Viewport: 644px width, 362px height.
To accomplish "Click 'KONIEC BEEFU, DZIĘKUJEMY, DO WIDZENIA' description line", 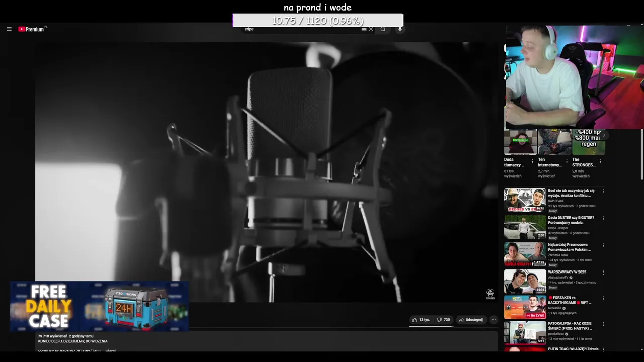I will [x=72, y=341].
